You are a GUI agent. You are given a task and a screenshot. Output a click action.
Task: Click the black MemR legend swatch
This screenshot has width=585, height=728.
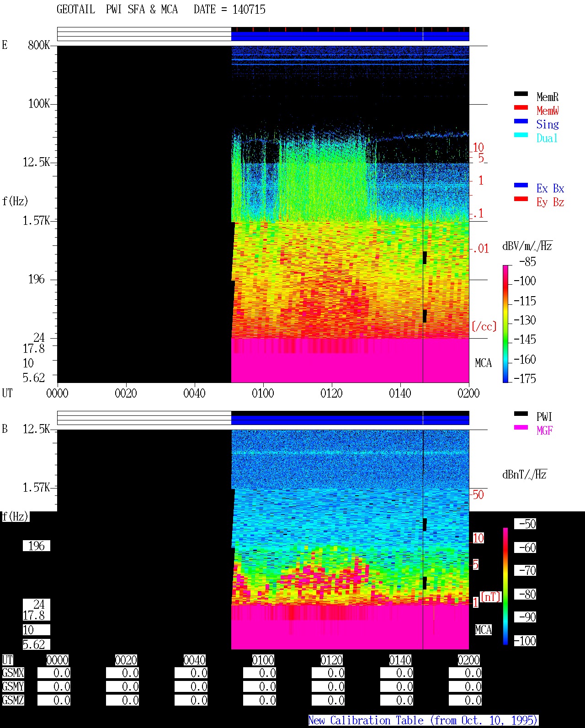coord(521,94)
